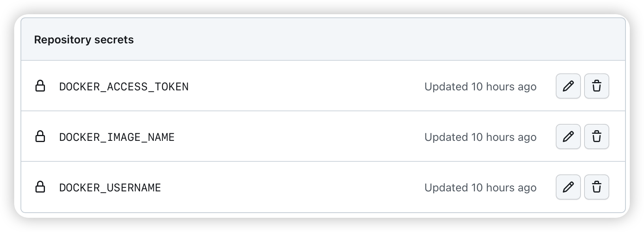Delete the DOCKER_USERNAME secret

coord(596,187)
